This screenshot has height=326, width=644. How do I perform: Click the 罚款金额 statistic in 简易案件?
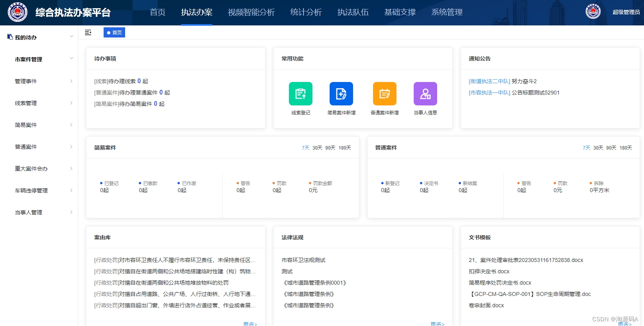coord(320,187)
